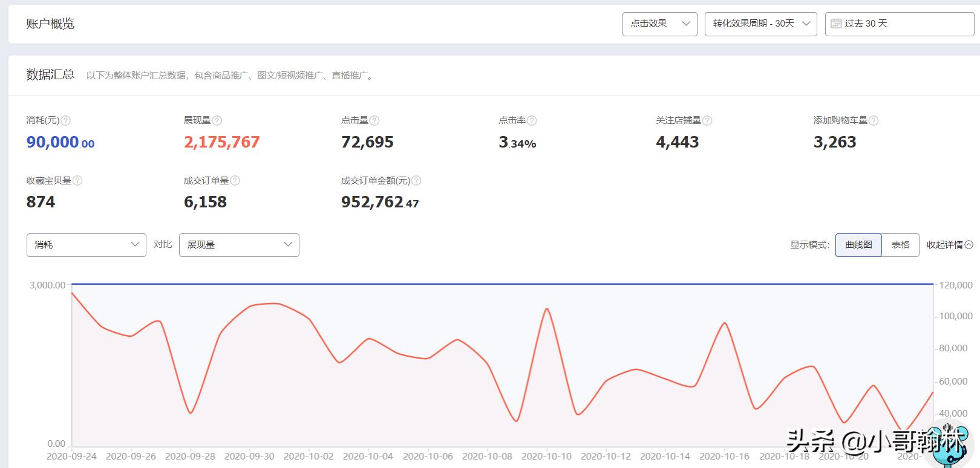
Task: Select the 展现量 value 2,175,767
Action: tap(222, 142)
